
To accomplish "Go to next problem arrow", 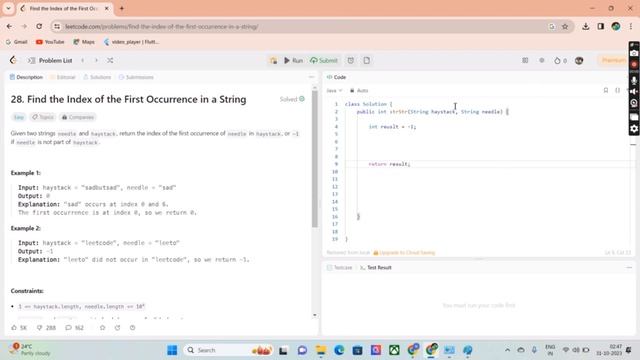I will coord(96,60).
